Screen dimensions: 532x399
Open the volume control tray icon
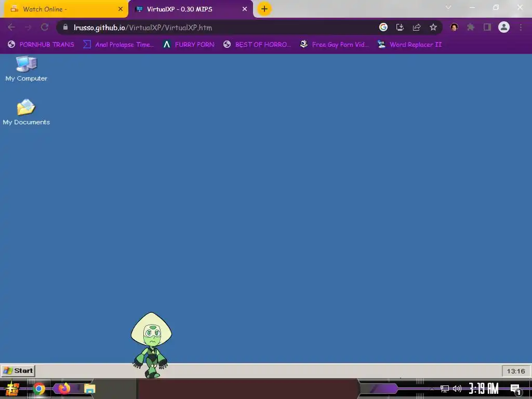pyautogui.click(x=457, y=389)
